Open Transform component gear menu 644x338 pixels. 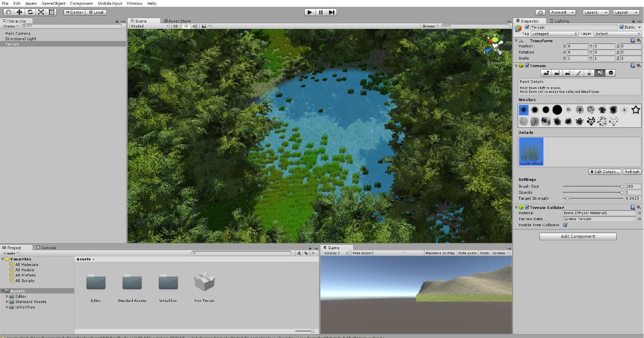coord(638,41)
